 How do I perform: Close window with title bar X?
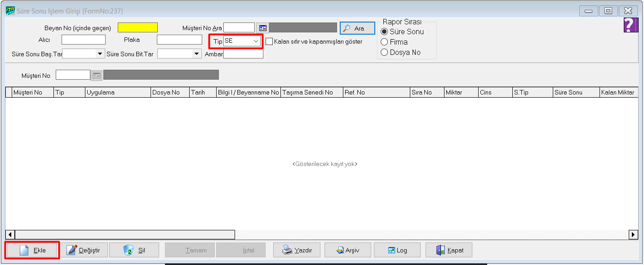pyautogui.click(x=628, y=11)
